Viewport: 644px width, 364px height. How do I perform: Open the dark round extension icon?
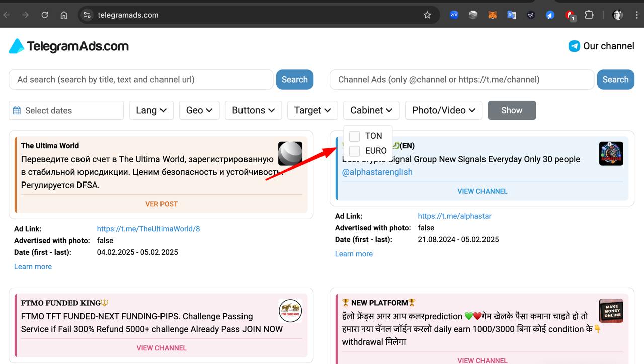pos(531,15)
